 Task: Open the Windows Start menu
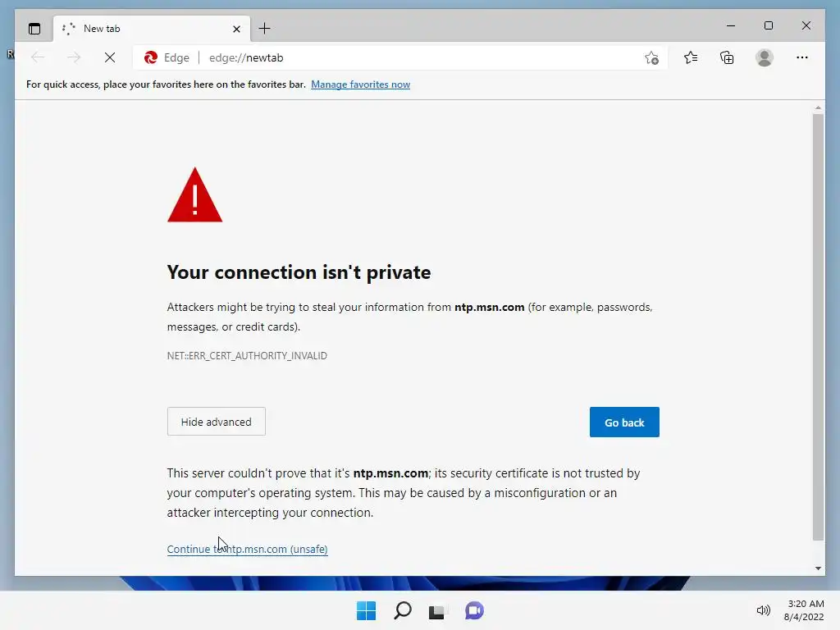pyautogui.click(x=367, y=610)
